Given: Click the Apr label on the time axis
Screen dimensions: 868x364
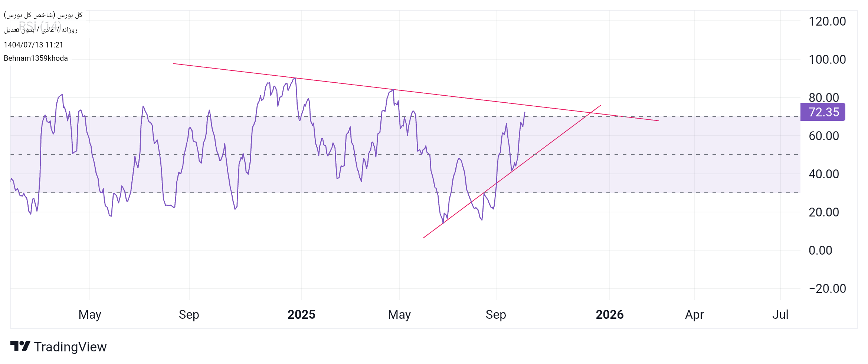Looking at the screenshot, I should click(694, 315).
